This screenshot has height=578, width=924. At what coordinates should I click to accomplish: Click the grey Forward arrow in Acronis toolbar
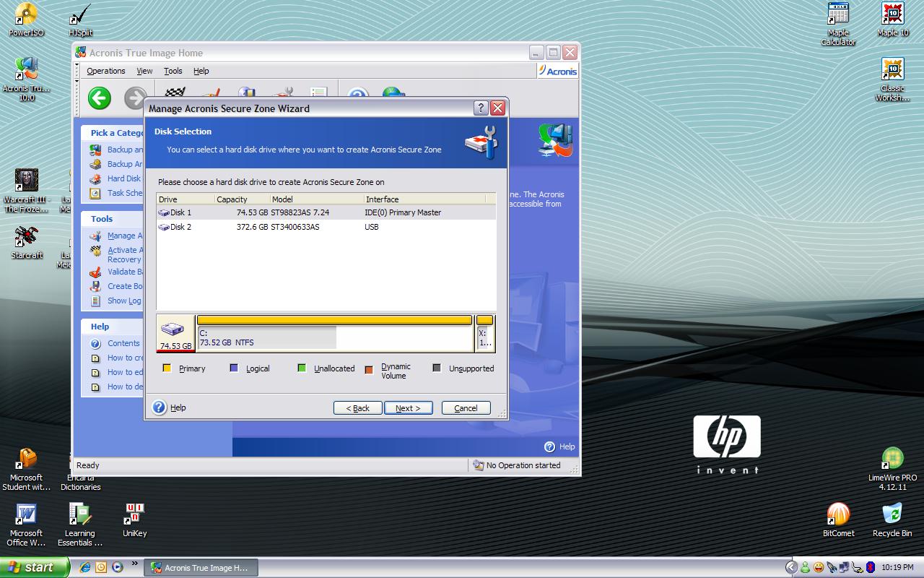pos(135,98)
